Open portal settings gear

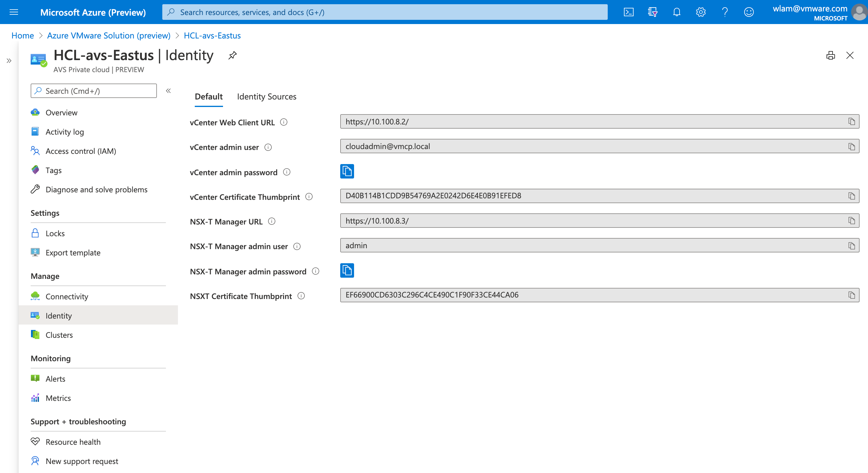[x=701, y=12]
